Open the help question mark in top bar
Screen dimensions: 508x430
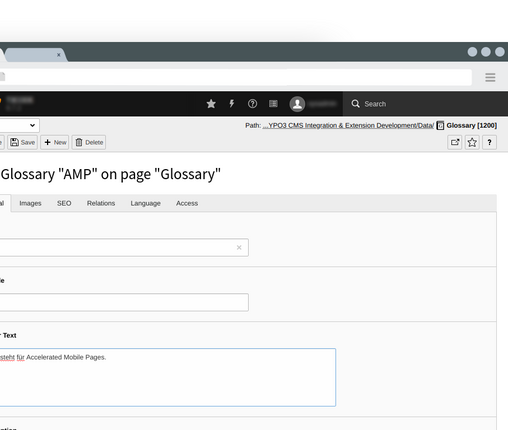(x=252, y=104)
